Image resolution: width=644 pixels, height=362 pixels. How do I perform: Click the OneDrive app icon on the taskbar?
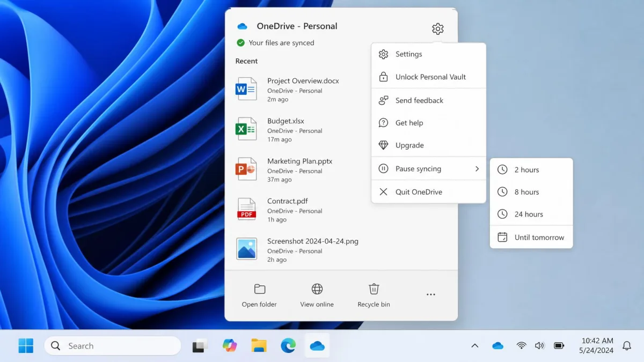point(317,346)
